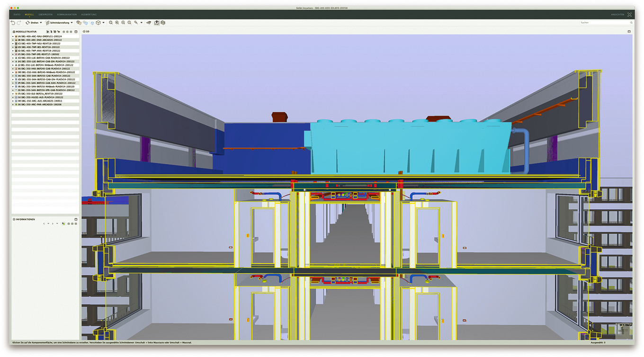Click the zoom to fit magnifier icon
The height and width of the screenshot is (357, 644).
click(111, 23)
